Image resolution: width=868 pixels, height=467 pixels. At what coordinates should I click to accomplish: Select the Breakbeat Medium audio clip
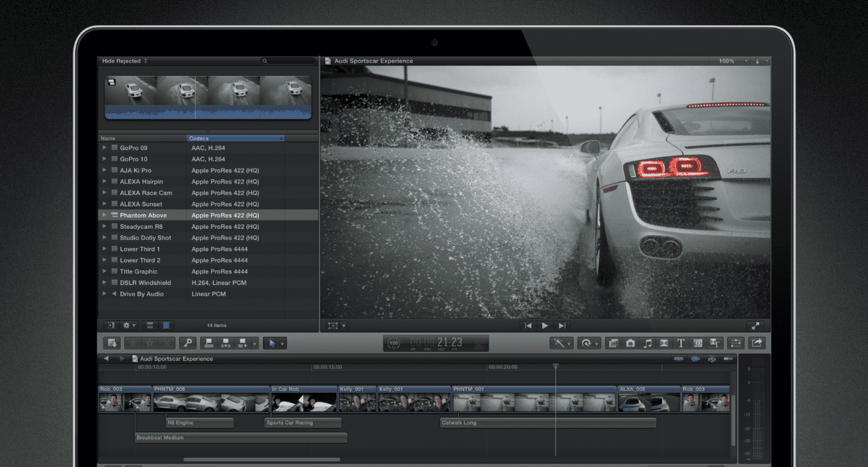241,438
